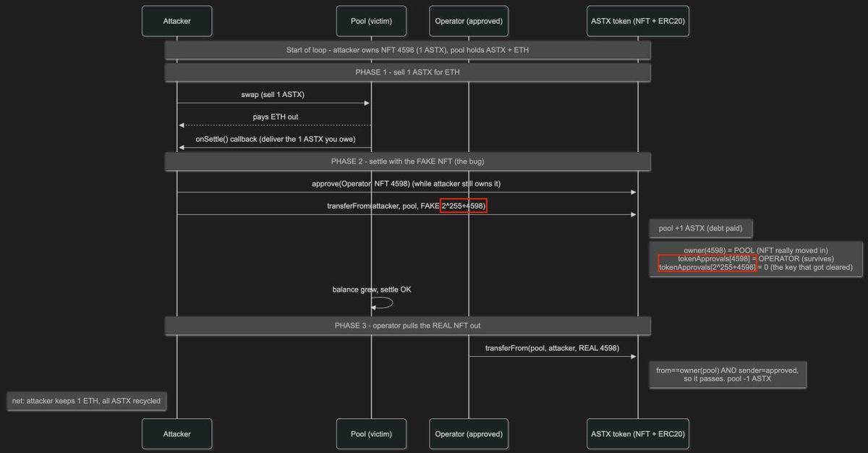
Task: Click the 'owner(4598) = POOL' note line
Action: 756,250
